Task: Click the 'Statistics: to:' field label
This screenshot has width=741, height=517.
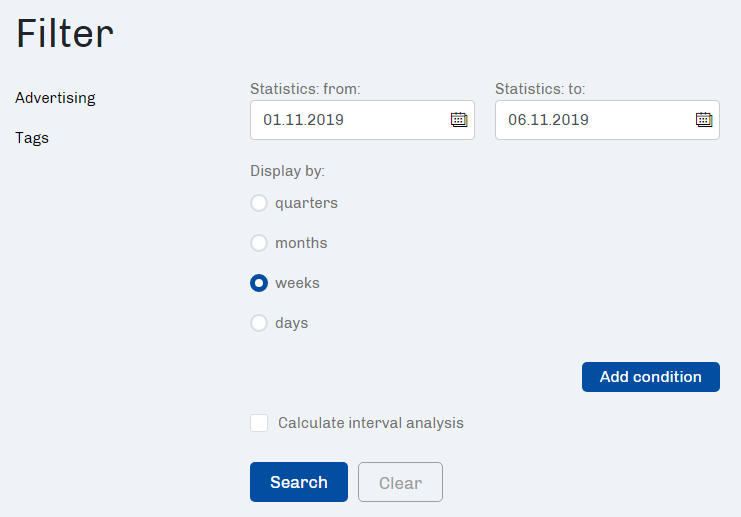Action: click(x=540, y=89)
